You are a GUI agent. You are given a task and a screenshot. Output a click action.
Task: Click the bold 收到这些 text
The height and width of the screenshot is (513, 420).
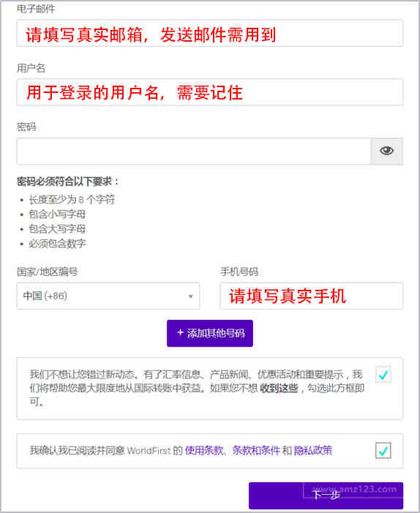pyautogui.click(x=279, y=388)
